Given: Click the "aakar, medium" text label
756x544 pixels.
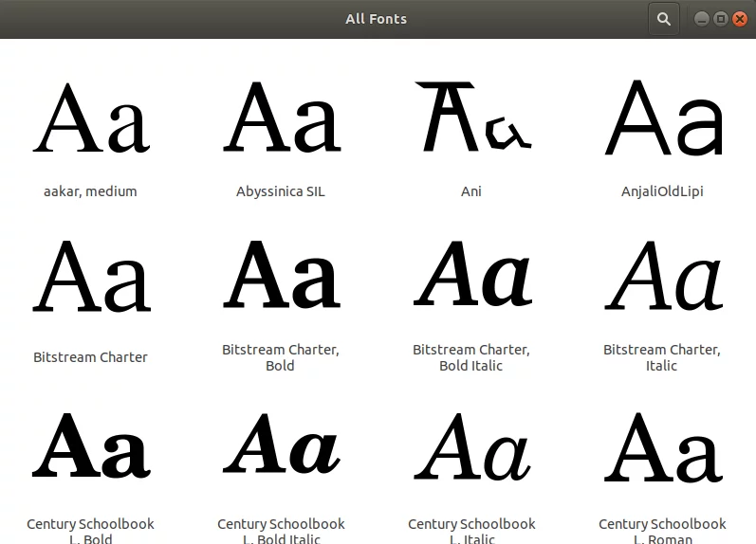Looking at the screenshot, I should click(x=91, y=191).
